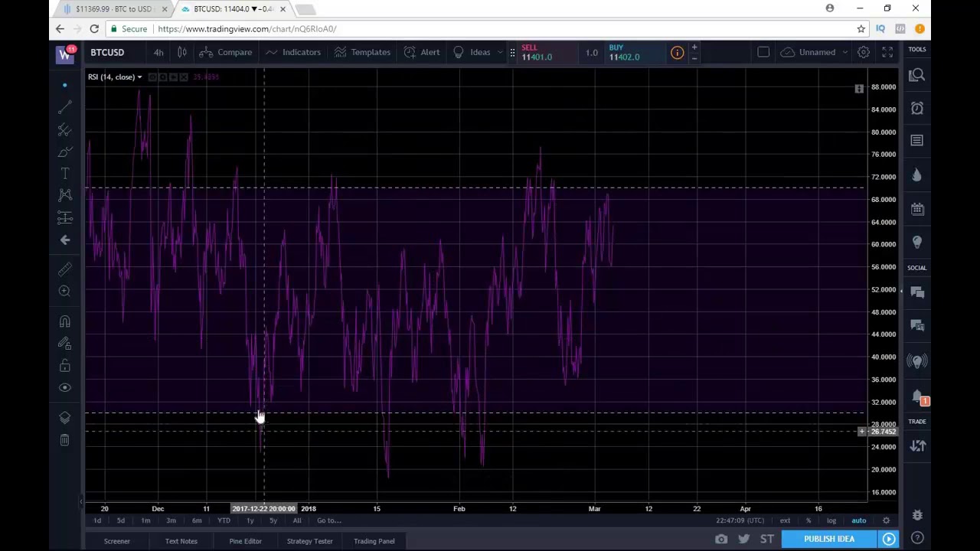The width and height of the screenshot is (980, 551).
Task: Create an Alert from the toolbar
Action: pos(422,52)
